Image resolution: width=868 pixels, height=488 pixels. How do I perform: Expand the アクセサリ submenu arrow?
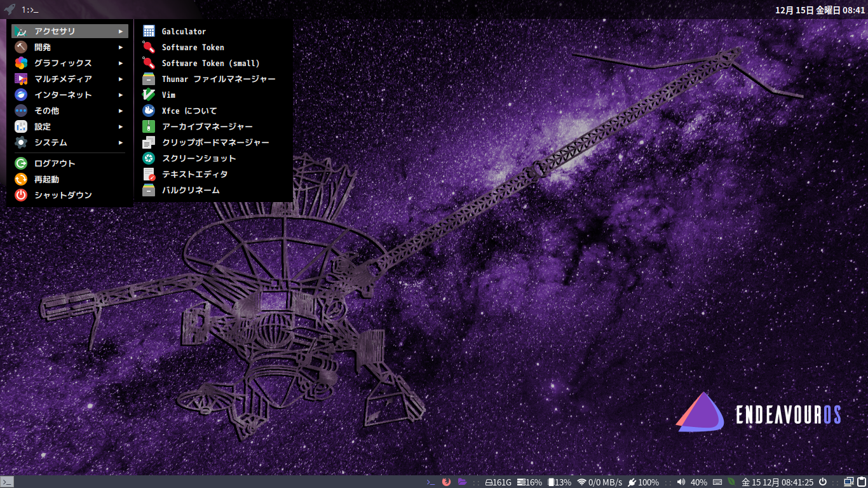pos(121,31)
